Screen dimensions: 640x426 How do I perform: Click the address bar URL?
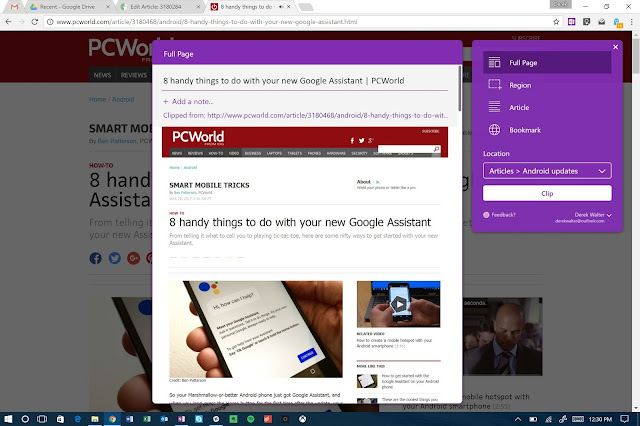(207, 22)
